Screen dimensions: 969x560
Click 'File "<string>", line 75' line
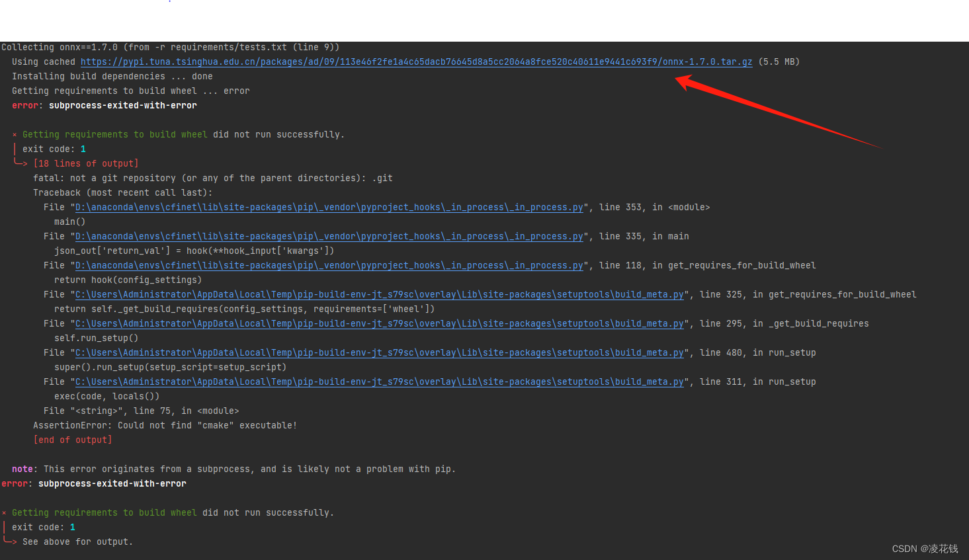[x=142, y=411]
